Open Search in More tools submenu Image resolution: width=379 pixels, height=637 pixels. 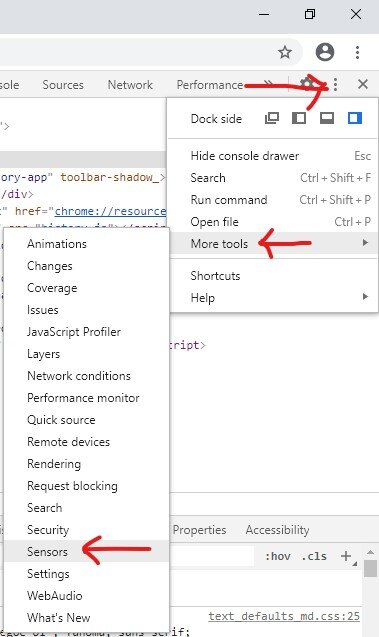[x=86, y=508]
